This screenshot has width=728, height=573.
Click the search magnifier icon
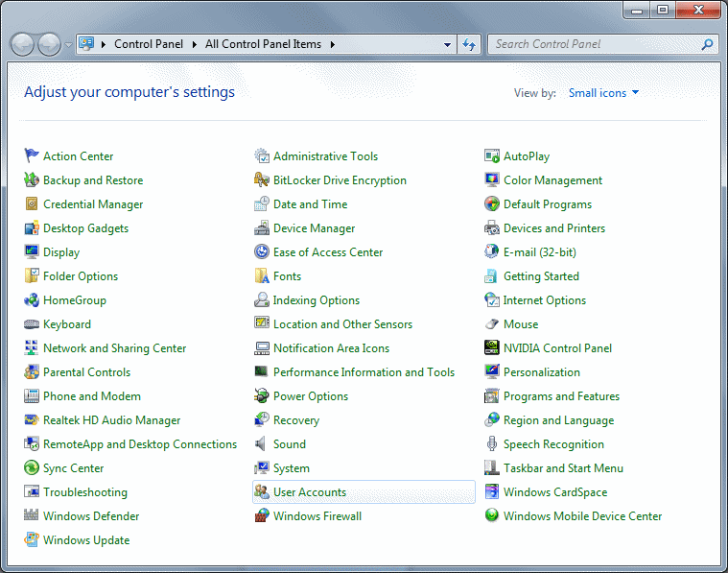coord(707,44)
